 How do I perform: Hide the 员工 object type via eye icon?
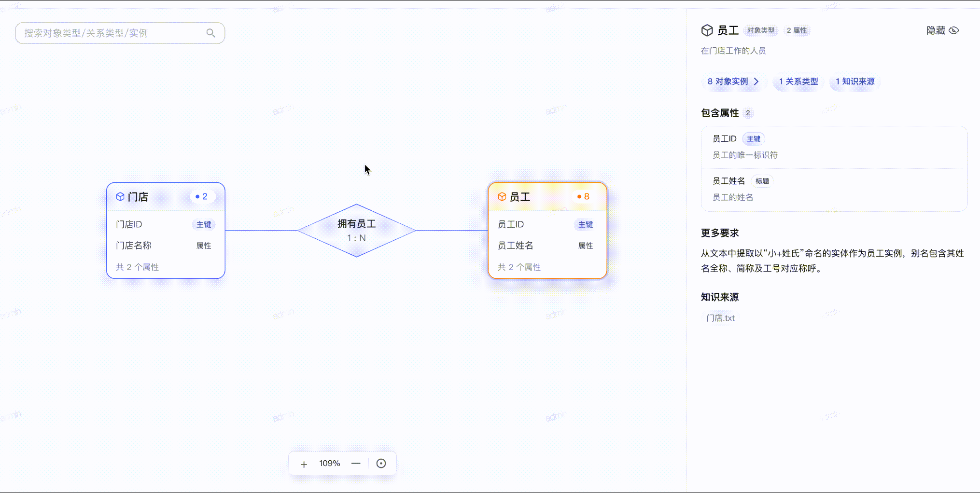[x=954, y=30]
